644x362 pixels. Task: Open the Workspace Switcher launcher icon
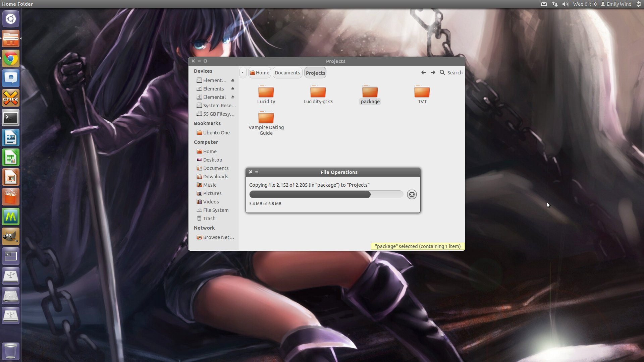point(11,256)
